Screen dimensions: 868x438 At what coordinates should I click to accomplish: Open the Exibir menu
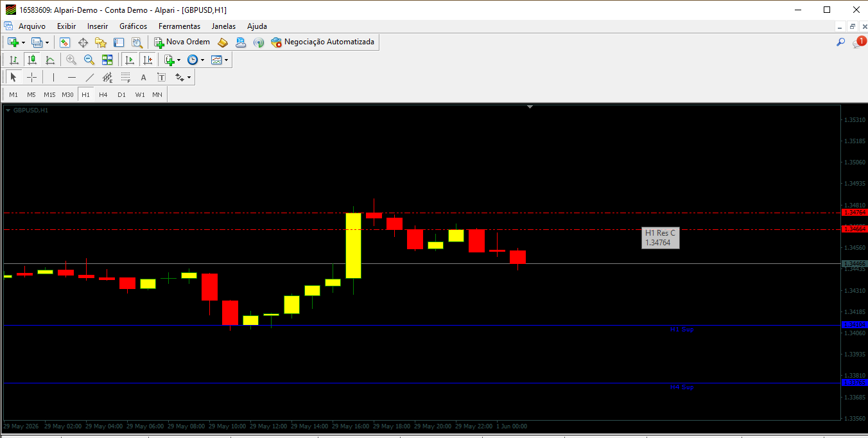click(66, 26)
